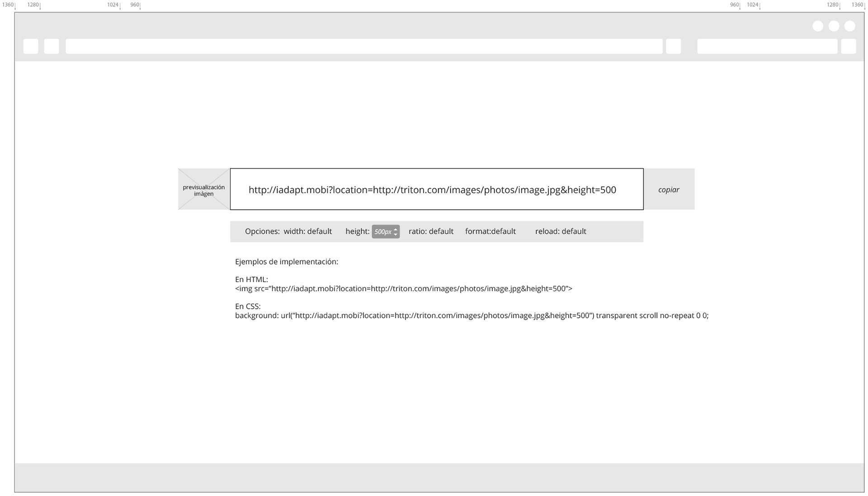Viewport: 868px width, 496px height.
Task: Click the leftmost circle window control
Action: 818,26
